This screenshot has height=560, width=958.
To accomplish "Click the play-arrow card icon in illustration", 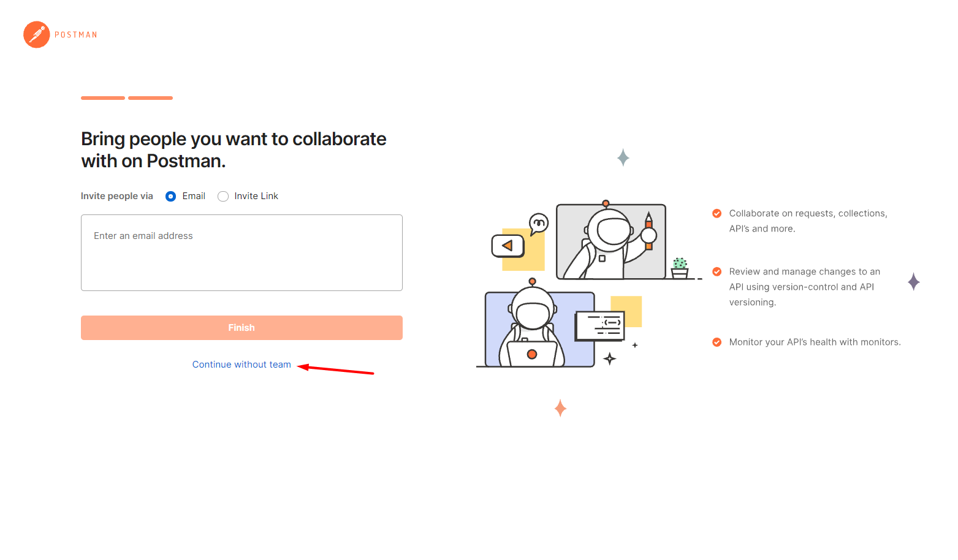I will coord(508,246).
